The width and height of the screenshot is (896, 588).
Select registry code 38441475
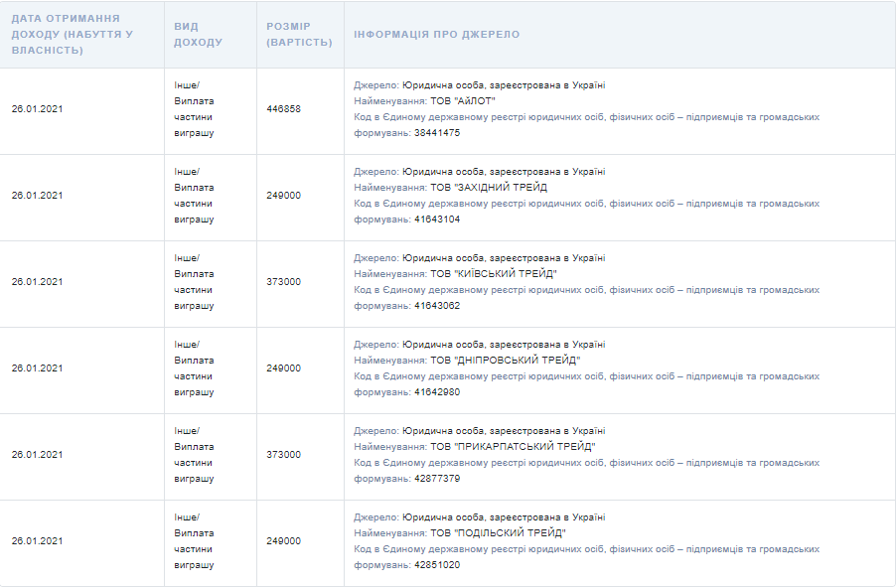[x=437, y=132]
